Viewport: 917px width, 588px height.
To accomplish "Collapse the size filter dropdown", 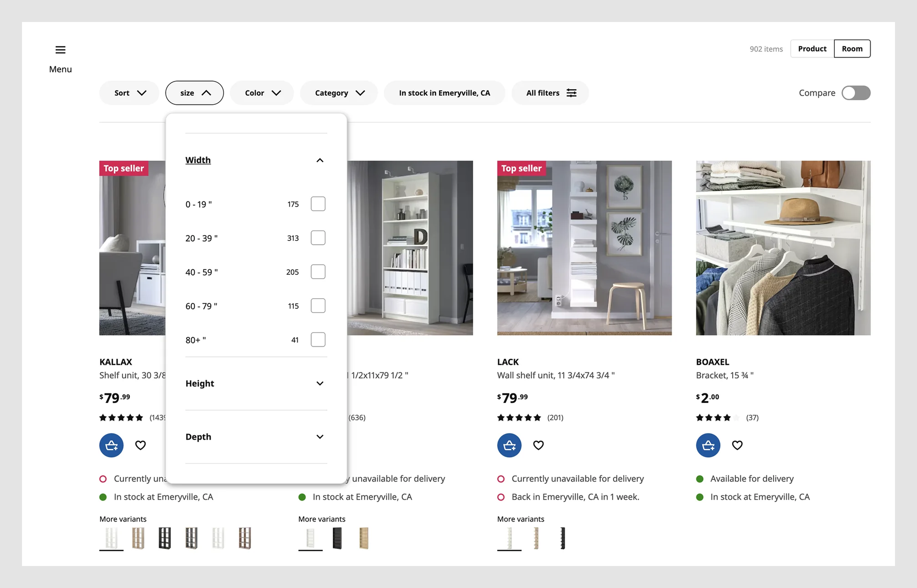I will point(194,93).
